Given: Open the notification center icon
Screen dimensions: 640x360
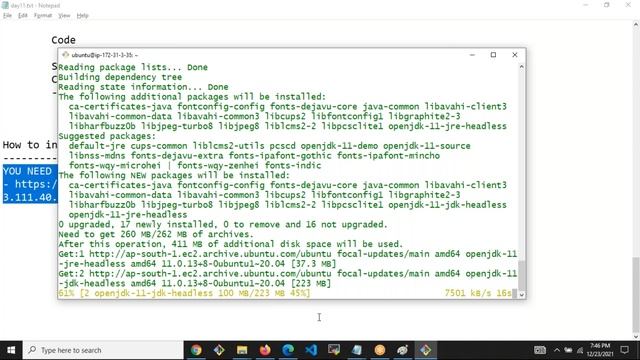Looking at the screenshot, I should (624, 350).
